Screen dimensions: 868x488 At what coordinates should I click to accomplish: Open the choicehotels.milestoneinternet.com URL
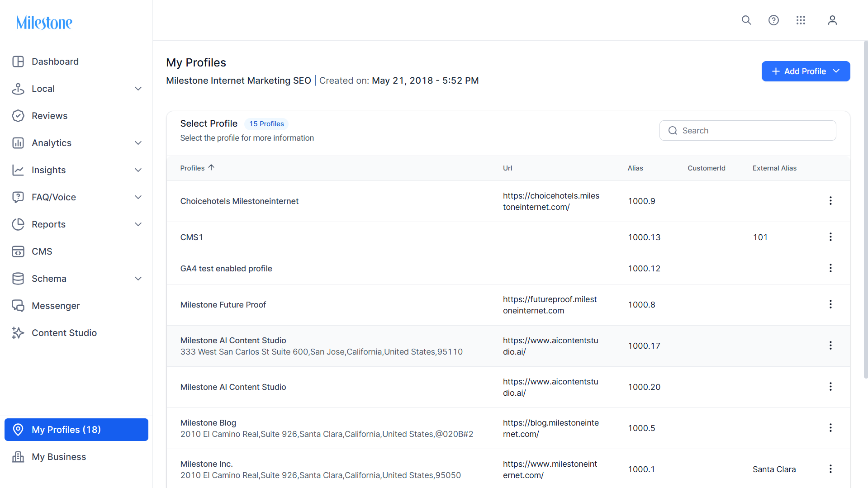coord(551,201)
